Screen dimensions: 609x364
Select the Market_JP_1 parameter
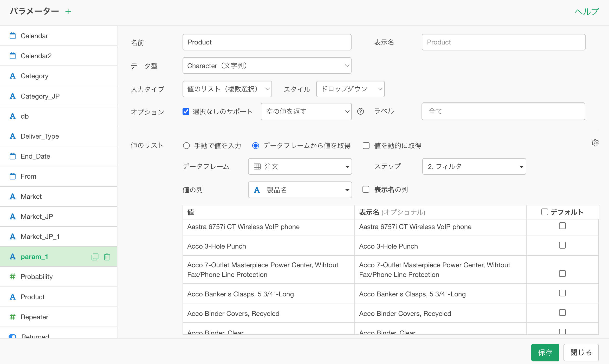(59, 237)
